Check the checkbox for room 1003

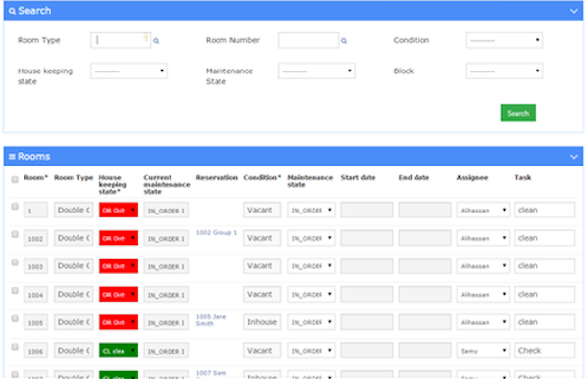(x=15, y=262)
